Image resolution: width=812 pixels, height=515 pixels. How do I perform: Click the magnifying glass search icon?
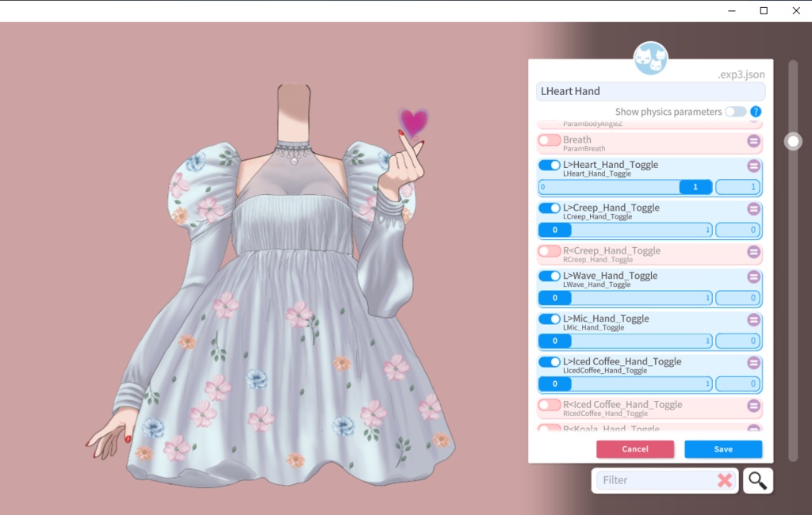[x=756, y=480]
